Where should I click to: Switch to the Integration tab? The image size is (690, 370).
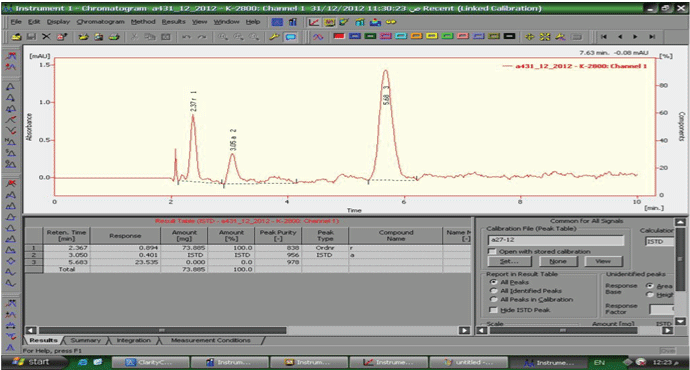point(133,340)
